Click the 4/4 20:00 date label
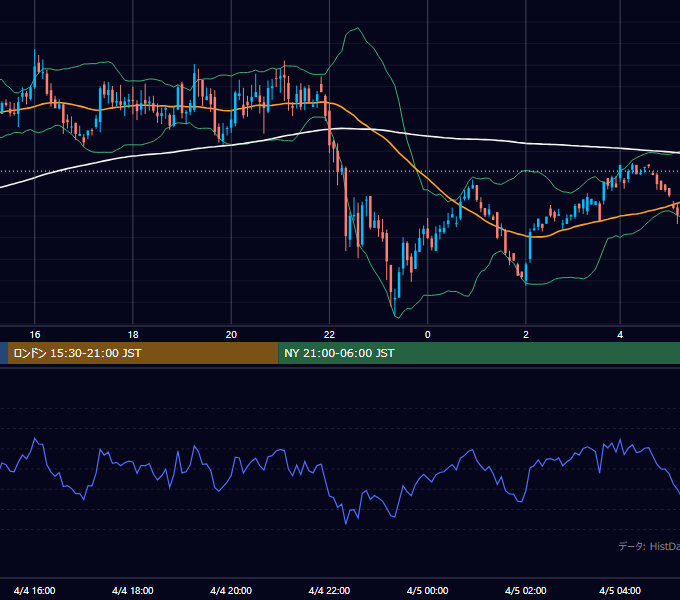This screenshot has width=680, height=600. [x=231, y=590]
